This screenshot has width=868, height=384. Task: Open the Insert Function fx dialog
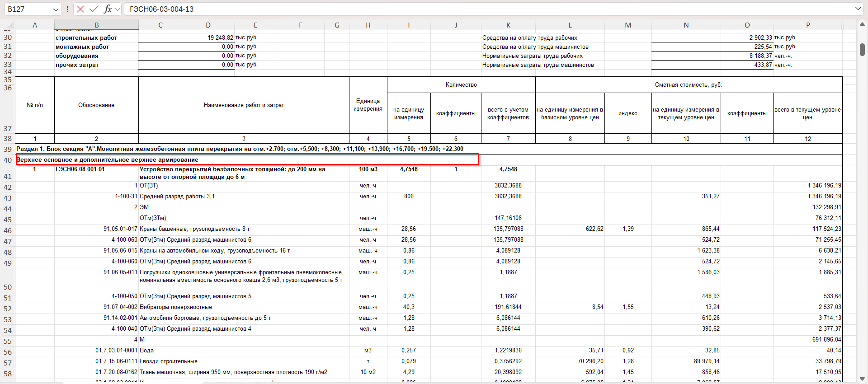[108, 9]
